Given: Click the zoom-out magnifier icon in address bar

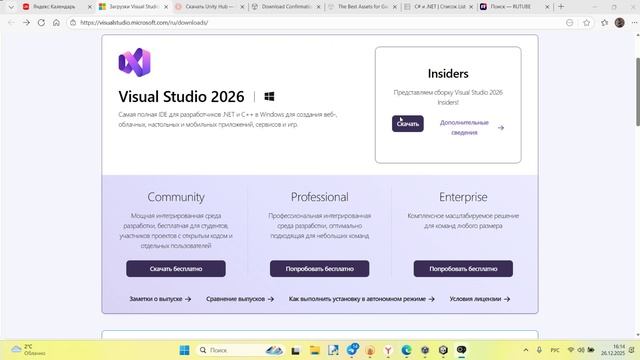Looking at the screenshot, I should (x=569, y=22).
